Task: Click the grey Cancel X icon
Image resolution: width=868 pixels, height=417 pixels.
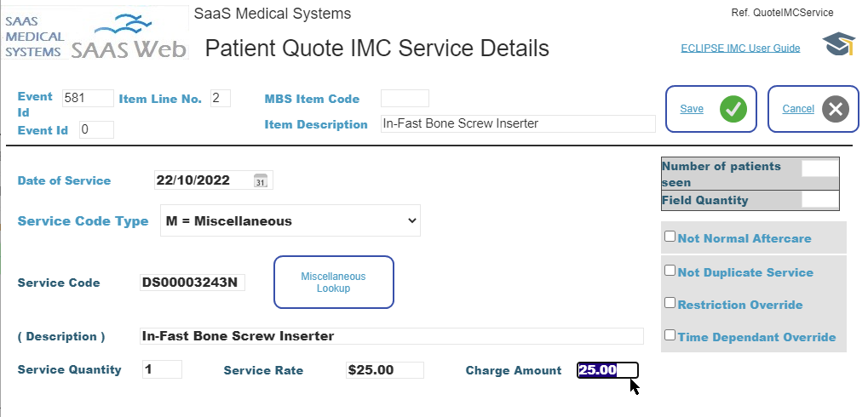Action: pyautogui.click(x=836, y=109)
